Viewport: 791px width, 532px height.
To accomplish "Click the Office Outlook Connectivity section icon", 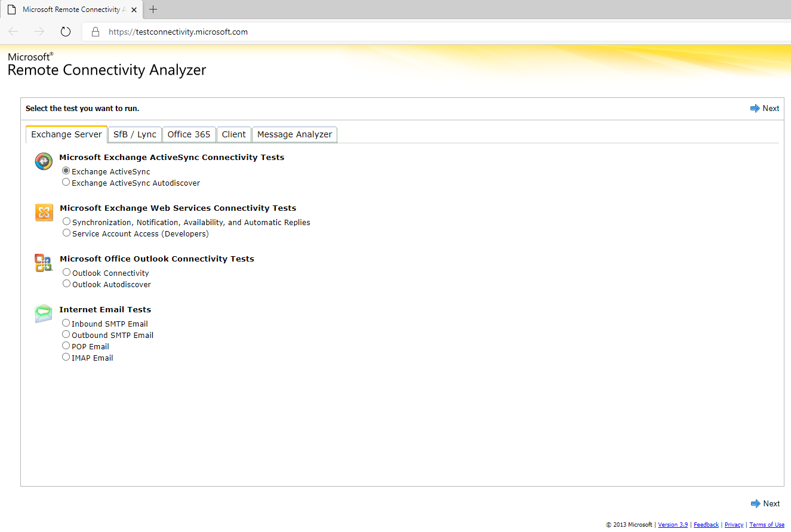I will point(44,263).
